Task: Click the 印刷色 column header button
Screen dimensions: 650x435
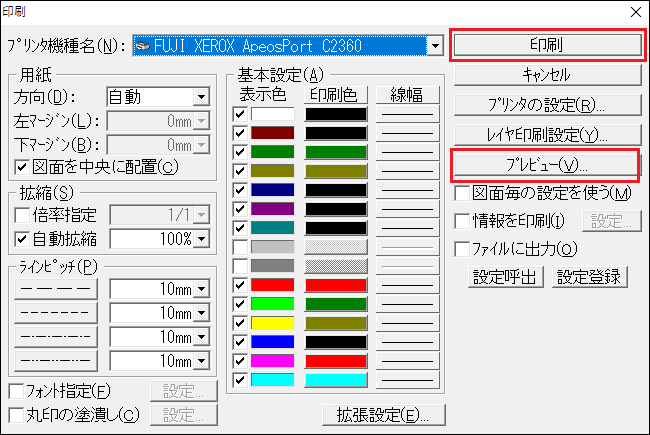Action: 336,95
